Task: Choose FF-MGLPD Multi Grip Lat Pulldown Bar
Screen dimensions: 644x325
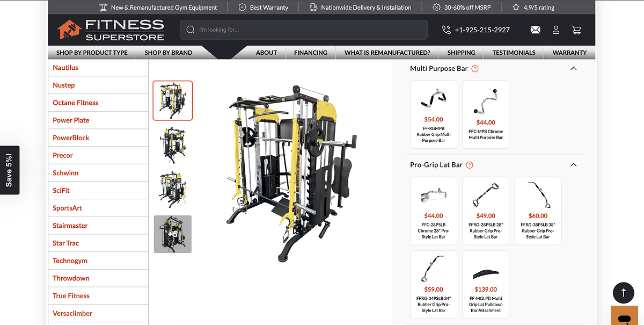Action: coord(486,284)
